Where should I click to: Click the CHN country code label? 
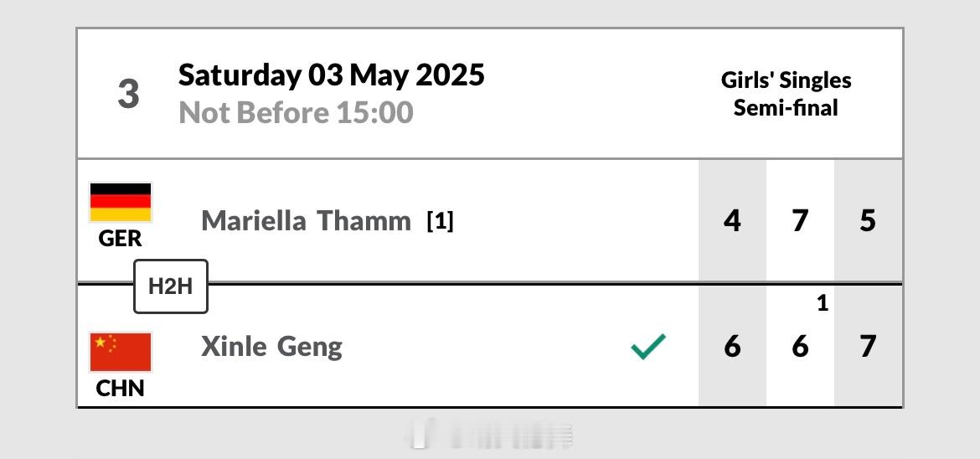click(x=121, y=389)
